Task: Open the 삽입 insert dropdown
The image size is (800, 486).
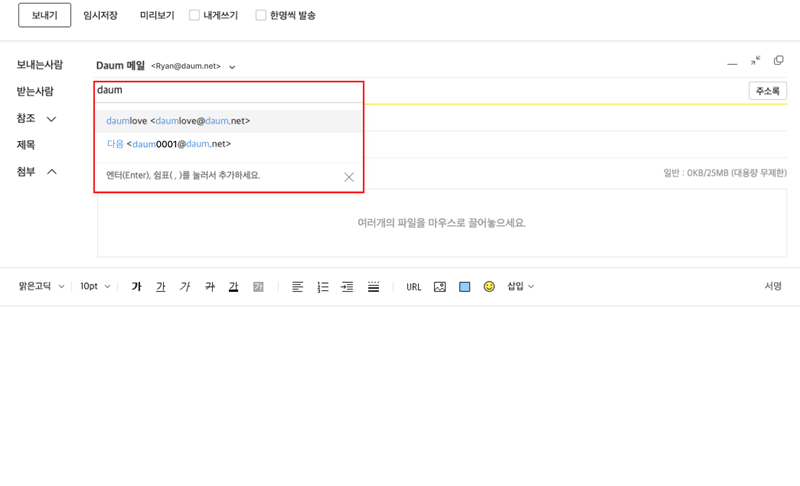Action: pyautogui.click(x=520, y=287)
